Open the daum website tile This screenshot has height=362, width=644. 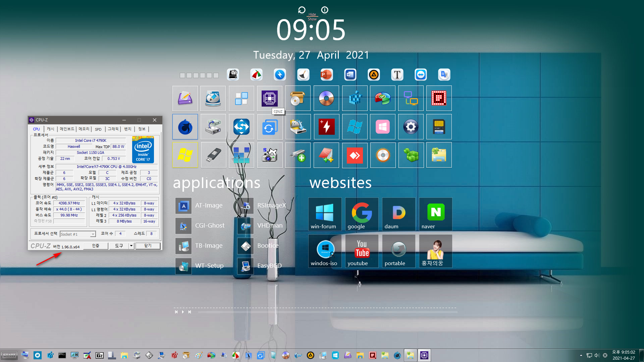coord(398,214)
